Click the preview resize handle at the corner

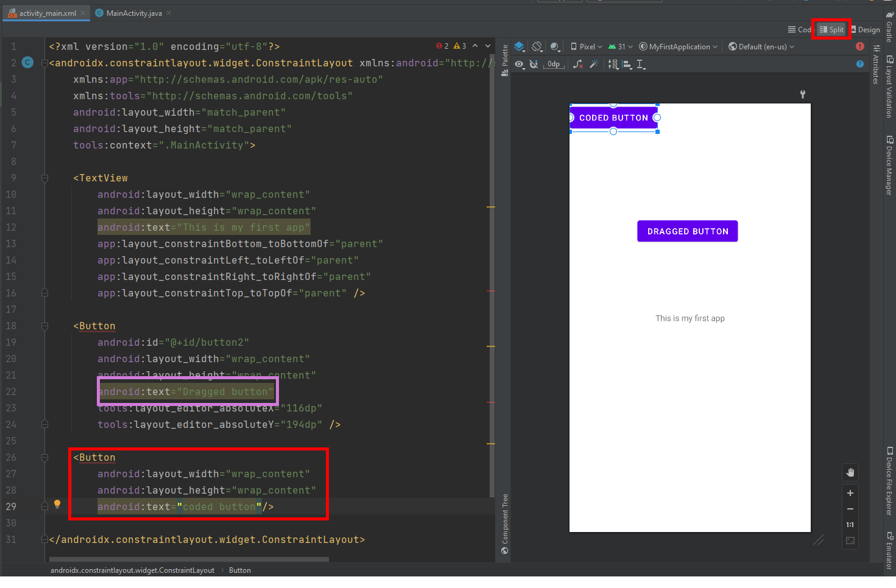[x=818, y=540]
